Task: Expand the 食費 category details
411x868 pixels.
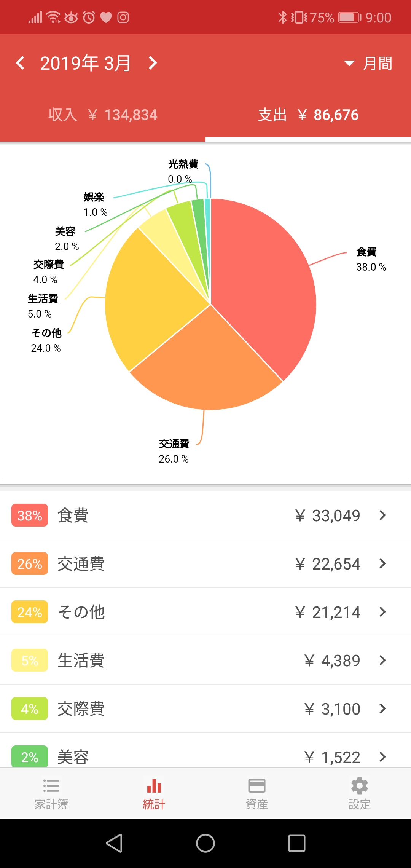Action: [x=382, y=515]
